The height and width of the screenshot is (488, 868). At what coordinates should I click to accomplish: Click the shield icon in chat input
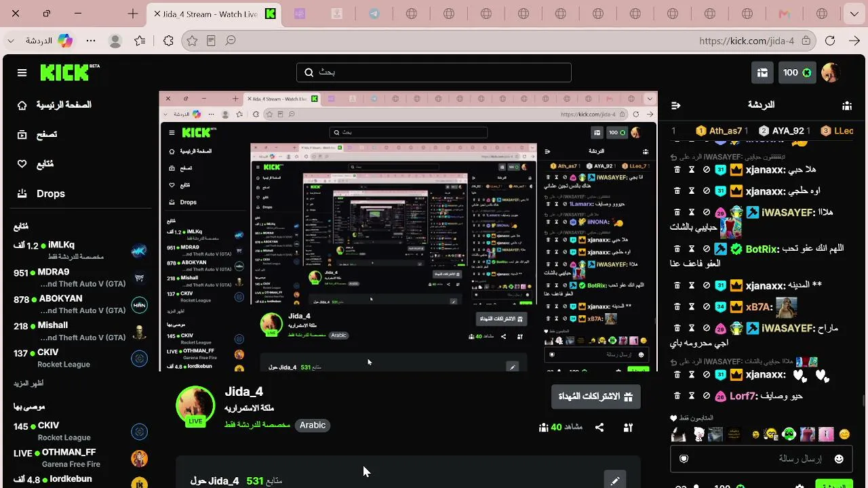pos(684,459)
